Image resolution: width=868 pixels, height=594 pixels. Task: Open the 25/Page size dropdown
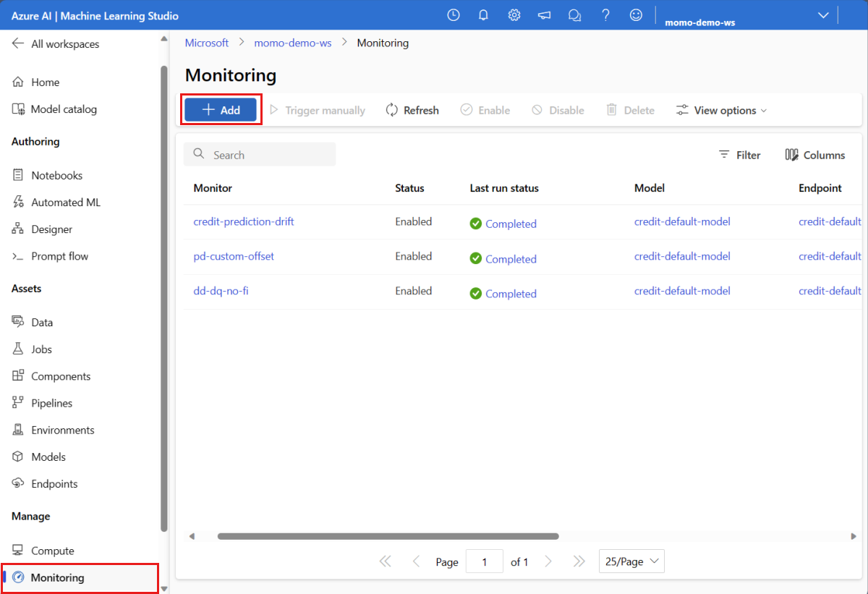coord(631,561)
